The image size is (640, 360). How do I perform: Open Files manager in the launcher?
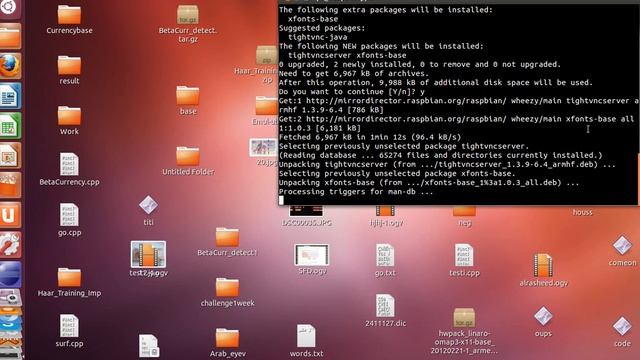pyautogui.click(x=10, y=36)
